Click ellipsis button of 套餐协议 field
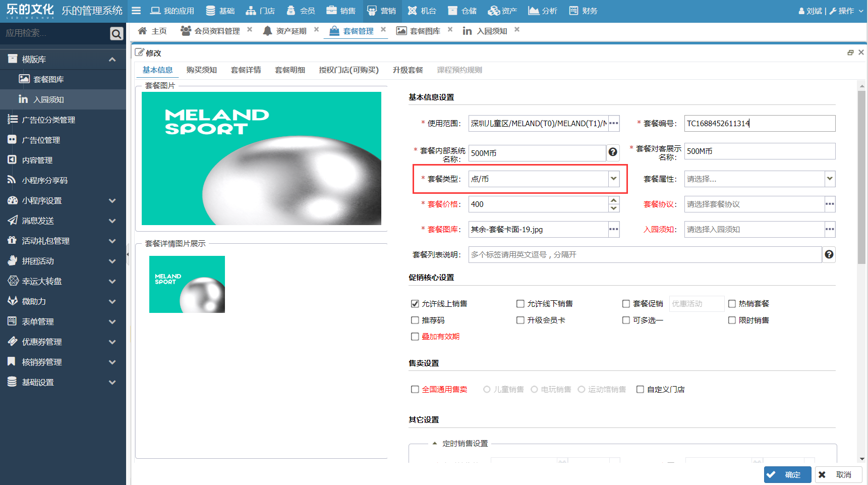Viewport: 868px width, 485px height. coord(830,204)
